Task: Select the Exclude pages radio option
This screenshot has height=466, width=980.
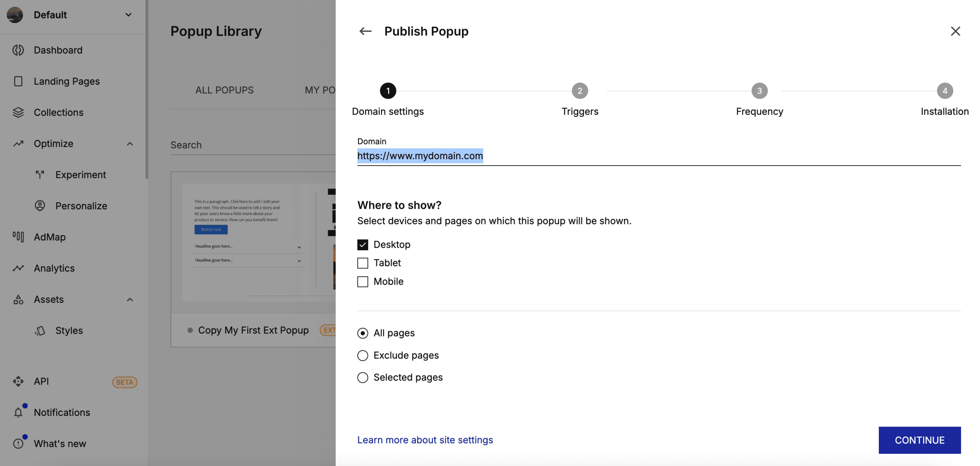Action: pyautogui.click(x=363, y=355)
